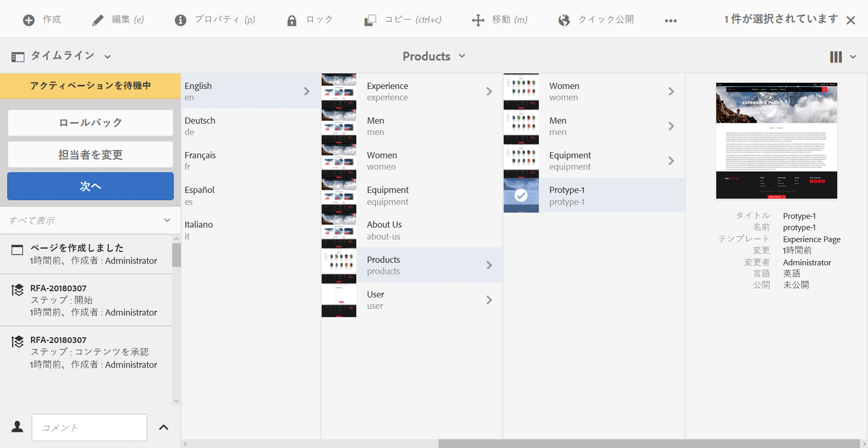Expand the Experience page chevron

click(489, 91)
